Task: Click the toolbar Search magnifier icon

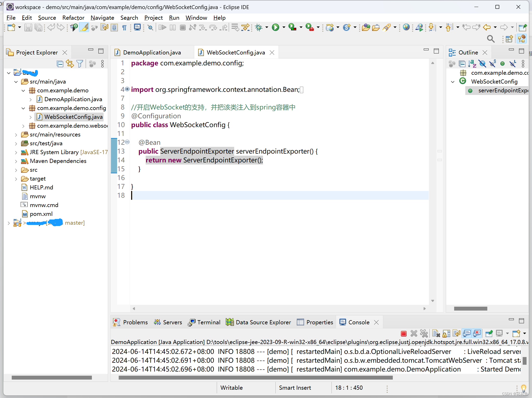Action: 490,39
